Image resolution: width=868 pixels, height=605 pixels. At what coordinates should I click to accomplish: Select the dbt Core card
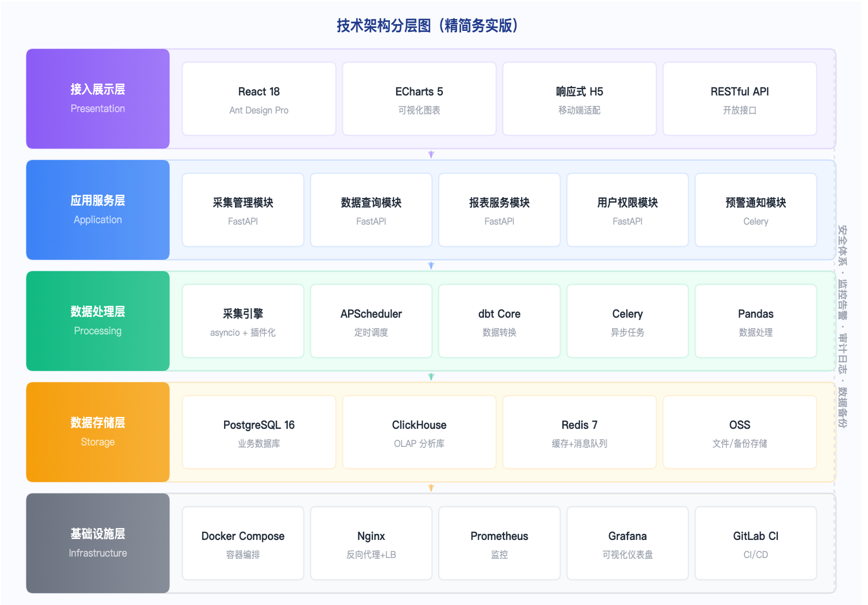click(x=500, y=321)
